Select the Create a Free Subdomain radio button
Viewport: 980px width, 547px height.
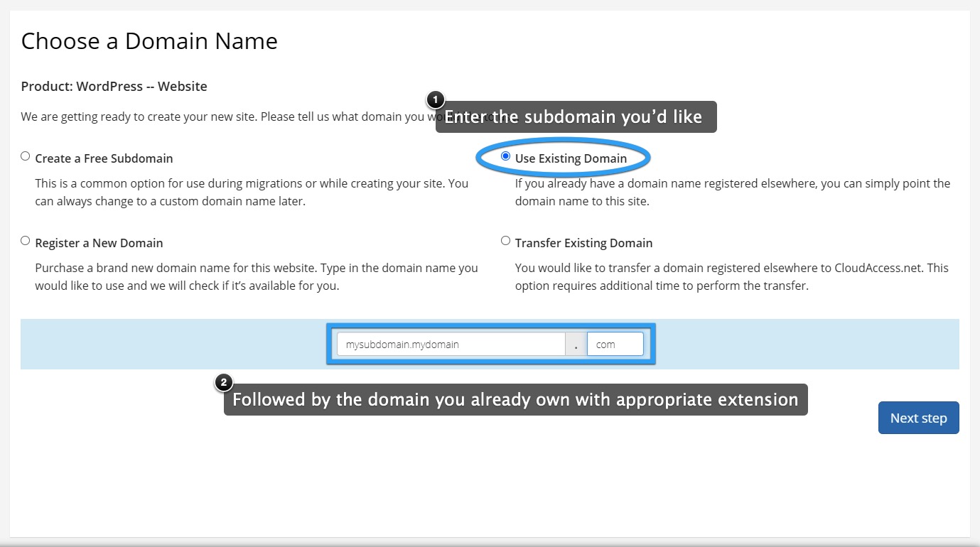pyautogui.click(x=26, y=156)
